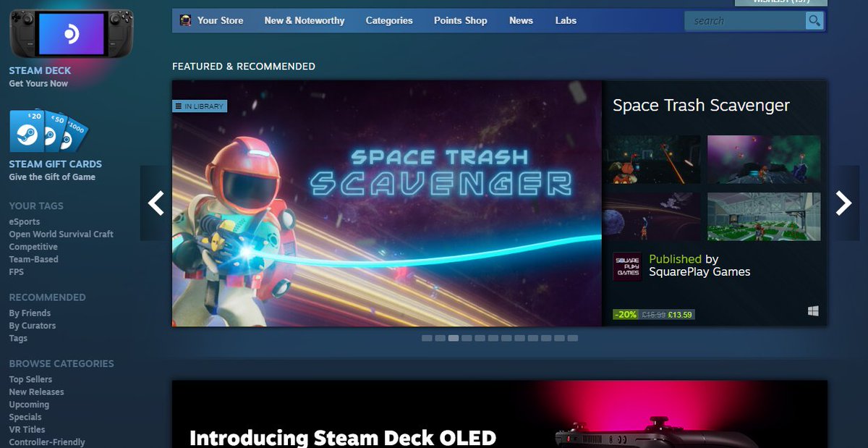Open screenshot with astronaut firing laser
Screen dimensions: 868x448
[653, 159]
